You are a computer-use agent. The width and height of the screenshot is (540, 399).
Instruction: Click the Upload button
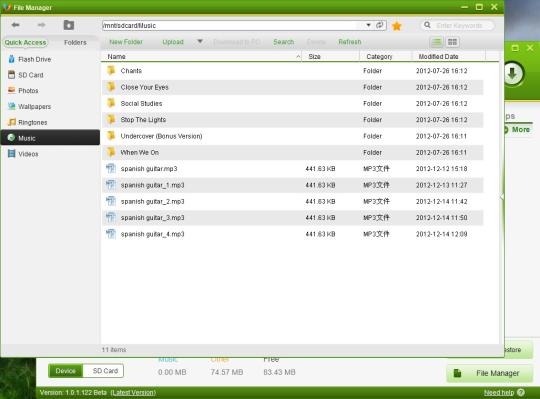(173, 42)
